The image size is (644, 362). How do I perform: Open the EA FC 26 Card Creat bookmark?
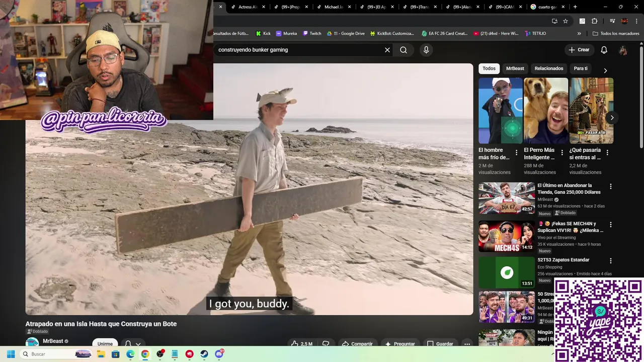point(445,34)
